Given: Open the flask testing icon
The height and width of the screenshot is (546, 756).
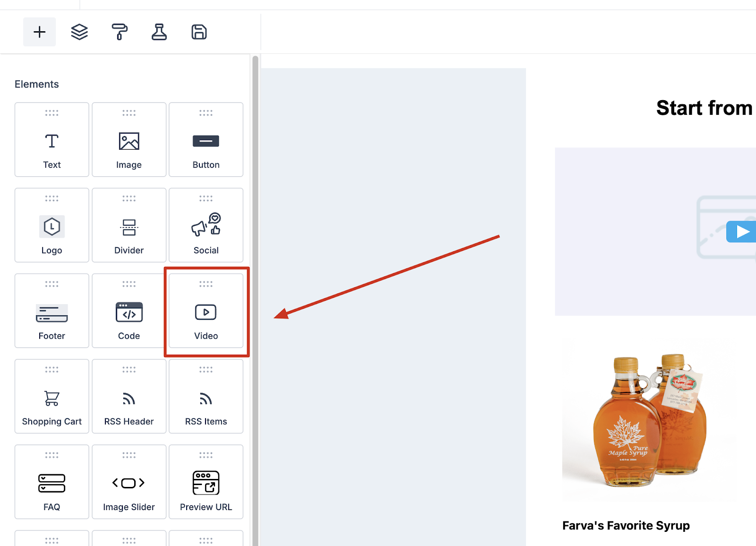Looking at the screenshot, I should coord(159,32).
